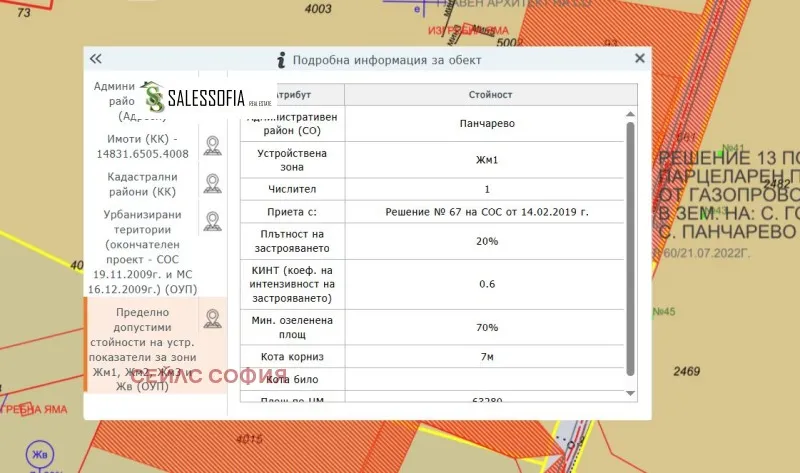
Task: Close the Подробна информация за обект dialog
Action: click(x=640, y=59)
